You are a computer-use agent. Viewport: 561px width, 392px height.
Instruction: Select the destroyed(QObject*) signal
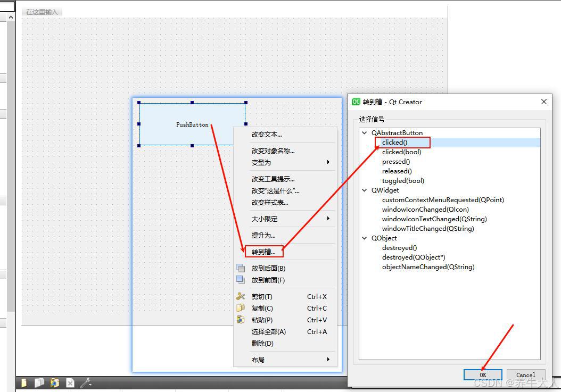click(414, 257)
